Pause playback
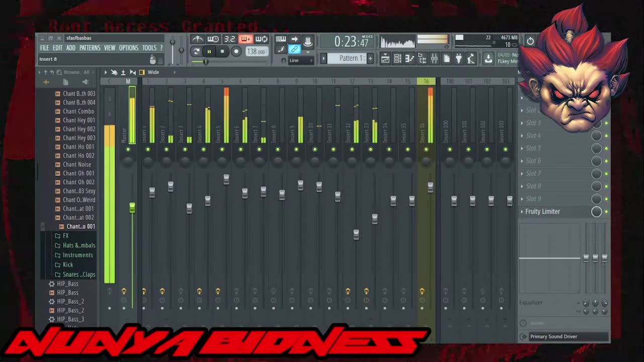The height and width of the screenshot is (362, 644). pyautogui.click(x=209, y=51)
